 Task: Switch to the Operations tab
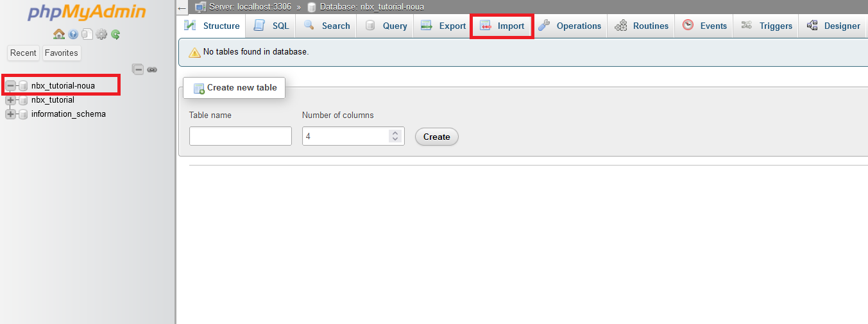[570, 26]
